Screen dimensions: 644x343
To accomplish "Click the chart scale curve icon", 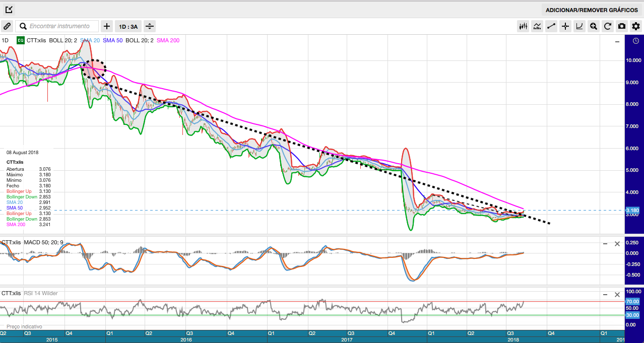I will [x=579, y=26].
